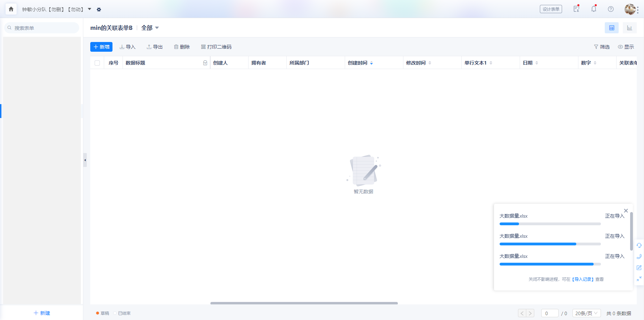The image size is (644, 320).
Task: Click 打印二维码 button
Action: tap(216, 47)
